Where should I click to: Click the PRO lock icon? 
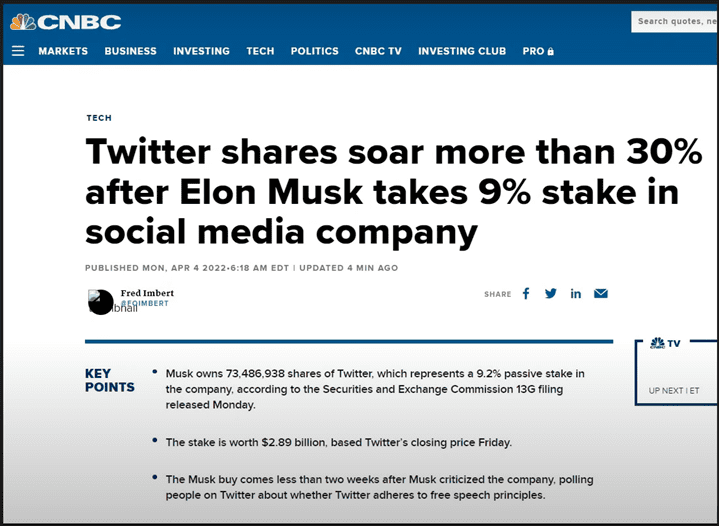[550, 52]
